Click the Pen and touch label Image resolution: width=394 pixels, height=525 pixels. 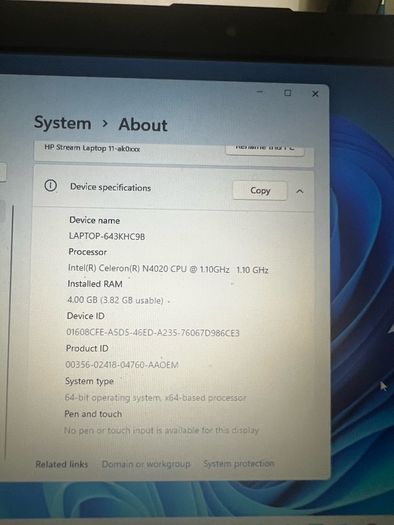(93, 414)
